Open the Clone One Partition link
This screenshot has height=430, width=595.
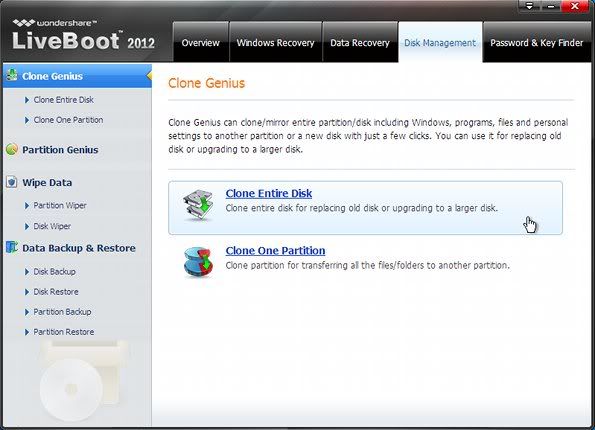click(x=275, y=250)
